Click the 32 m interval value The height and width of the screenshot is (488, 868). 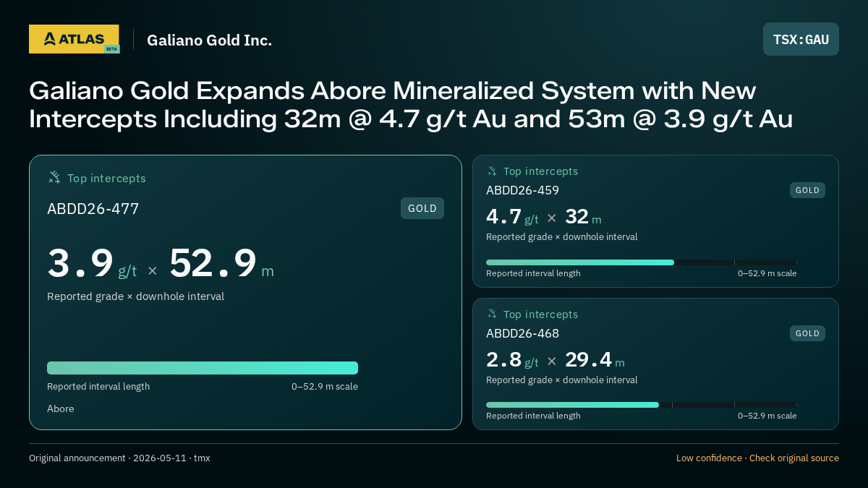tap(583, 217)
